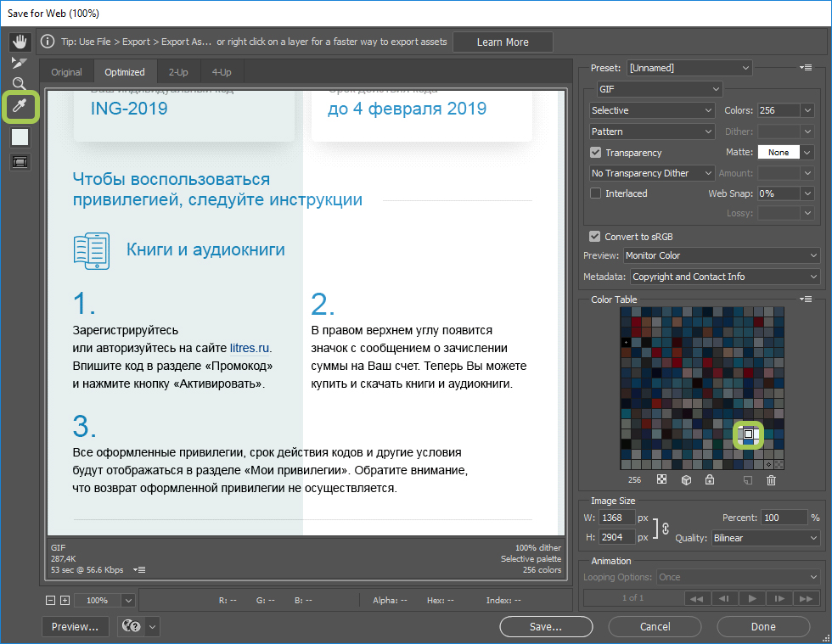Select the Eyedropper tool
Screen dimensions: 832x644
(20, 107)
